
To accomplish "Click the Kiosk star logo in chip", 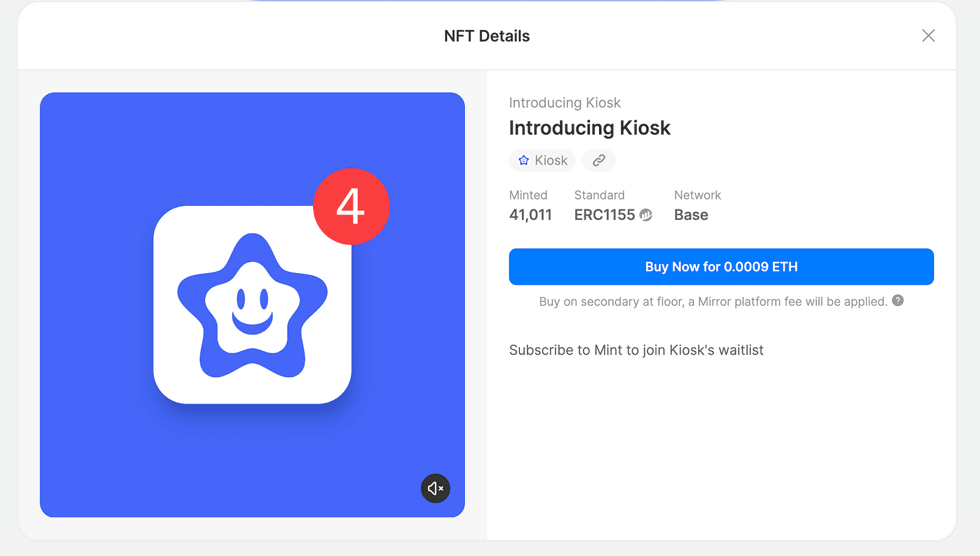I will tap(524, 160).
